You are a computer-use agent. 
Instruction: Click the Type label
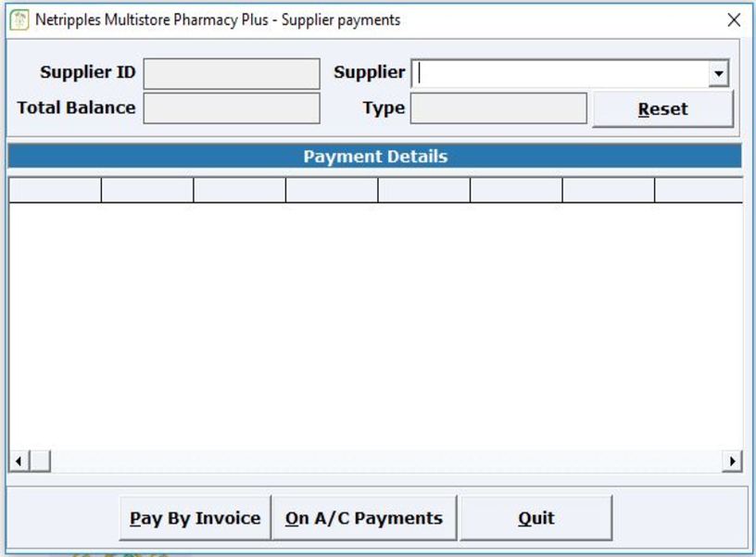coord(384,108)
